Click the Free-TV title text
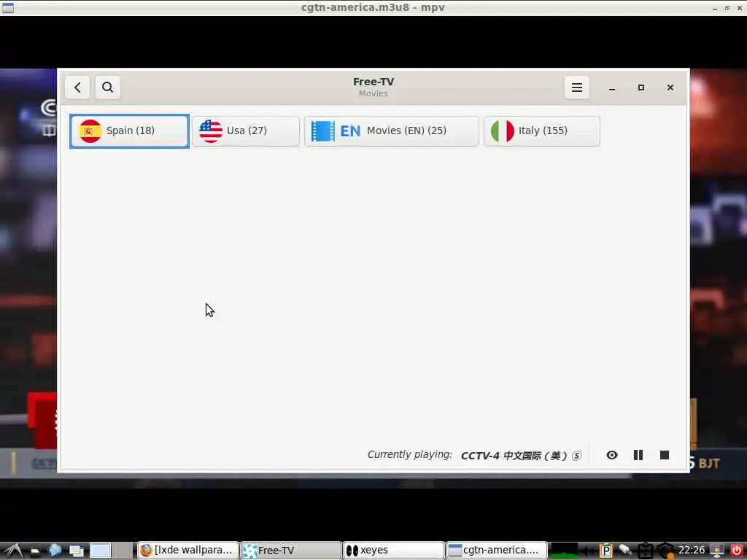The width and height of the screenshot is (747, 560). click(373, 82)
